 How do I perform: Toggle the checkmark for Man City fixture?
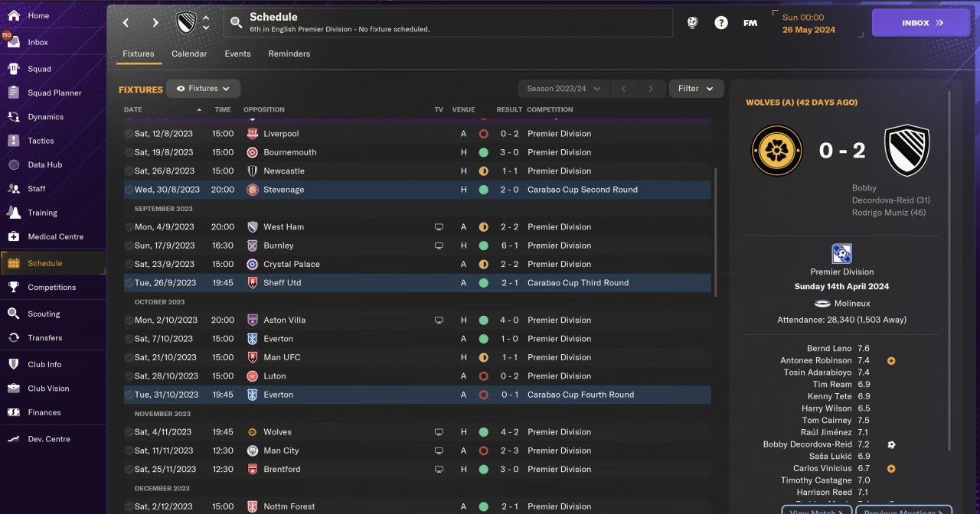tap(129, 451)
